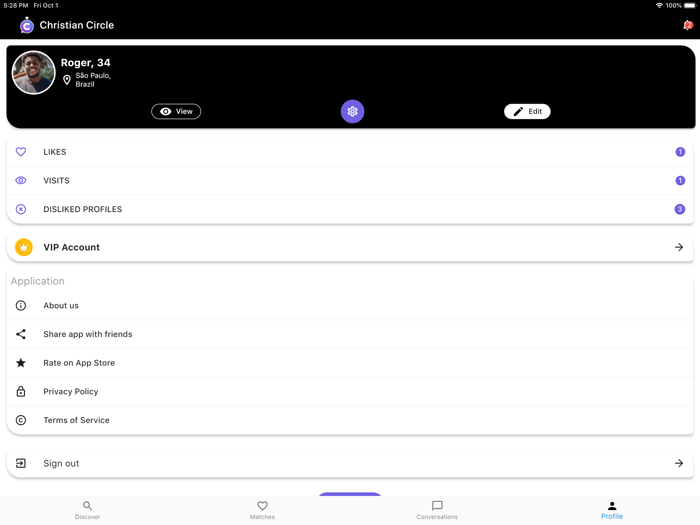The width and height of the screenshot is (700, 525).
Task: Open notifications bell with red badge
Action: coord(688,25)
